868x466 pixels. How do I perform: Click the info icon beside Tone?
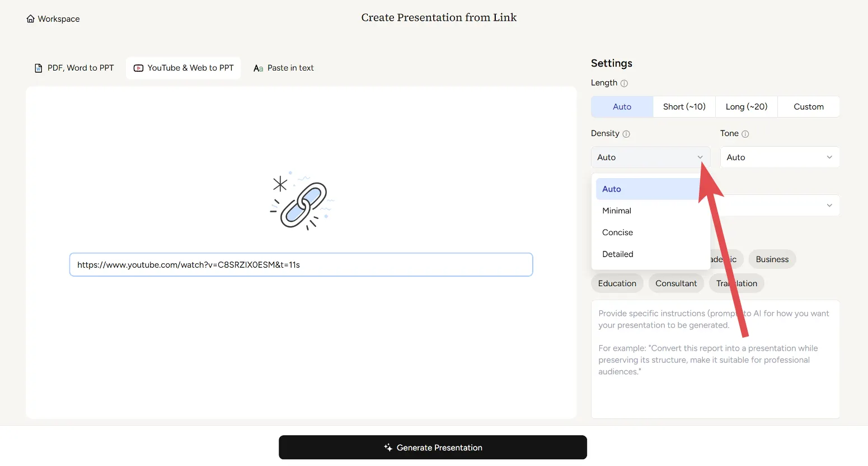pos(745,134)
